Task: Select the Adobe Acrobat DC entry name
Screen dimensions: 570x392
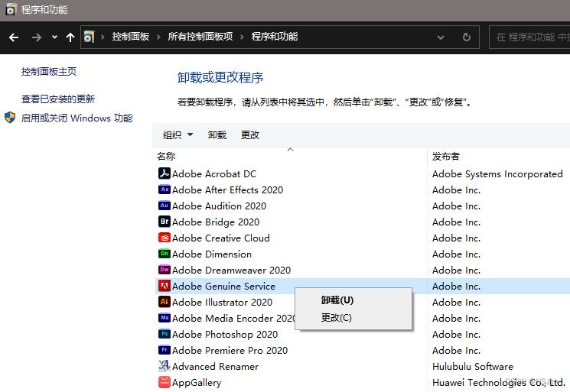Action: [214, 174]
